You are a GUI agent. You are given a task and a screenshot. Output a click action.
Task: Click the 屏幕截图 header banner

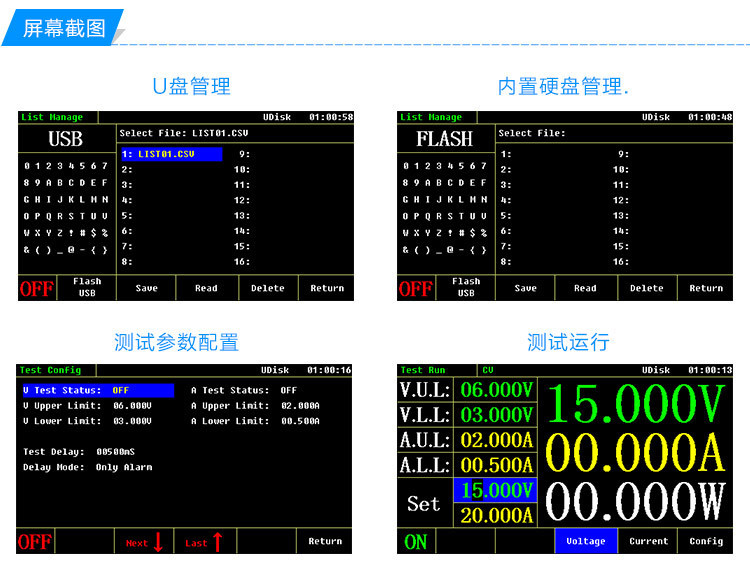pyautogui.click(x=64, y=28)
